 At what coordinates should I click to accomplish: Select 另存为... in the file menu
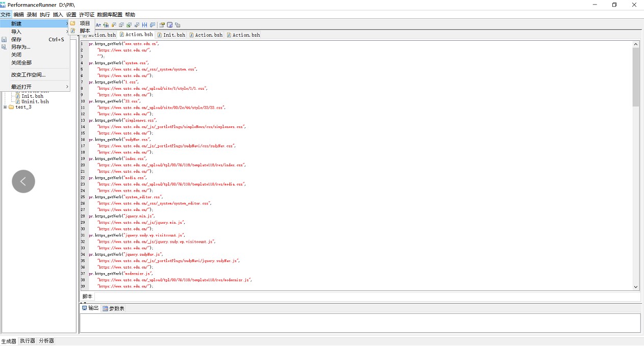(x=35, y=47)
